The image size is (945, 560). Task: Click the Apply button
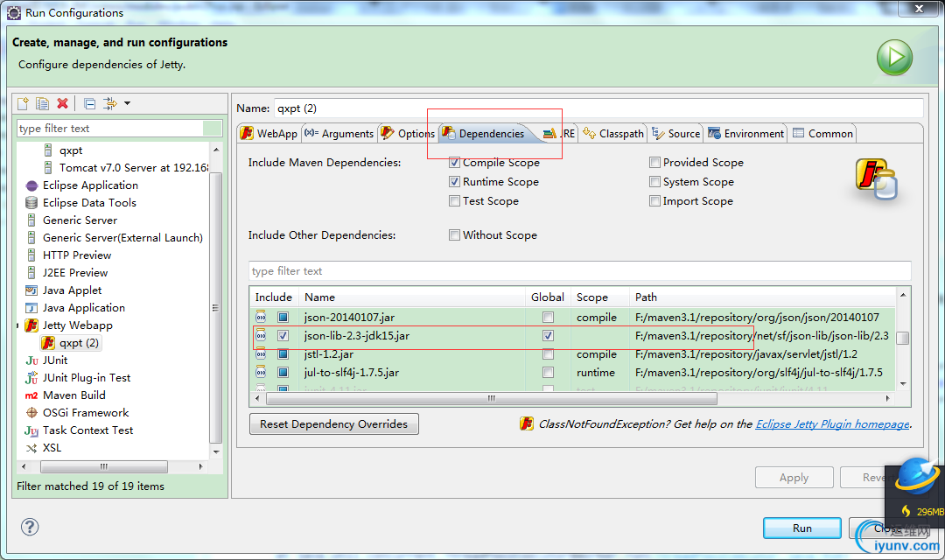pyautogui.click(x=794, y=478)
